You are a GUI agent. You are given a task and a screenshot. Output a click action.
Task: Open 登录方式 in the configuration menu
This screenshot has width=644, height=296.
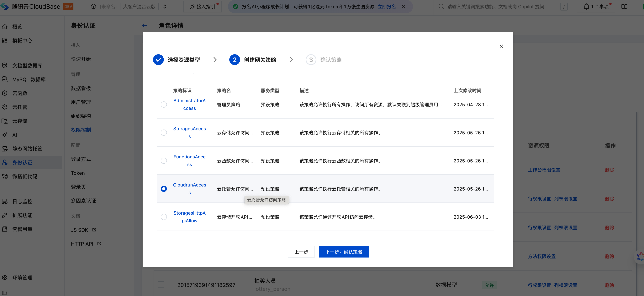point(81,159)
